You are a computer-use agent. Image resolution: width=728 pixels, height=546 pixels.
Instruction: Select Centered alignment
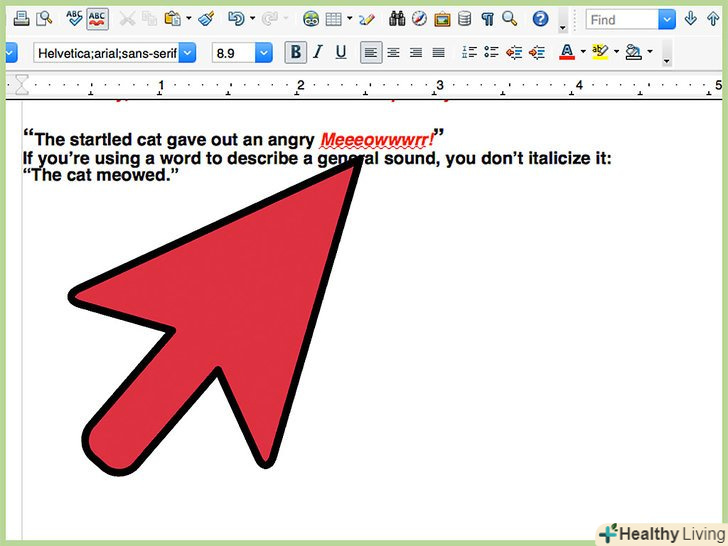[393, 52]
